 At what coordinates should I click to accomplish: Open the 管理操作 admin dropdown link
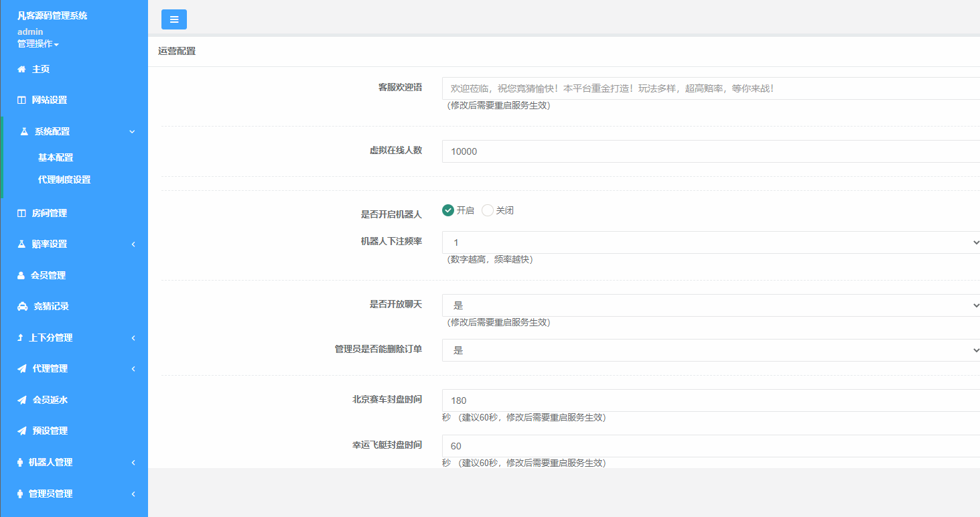tap(38, 44)
